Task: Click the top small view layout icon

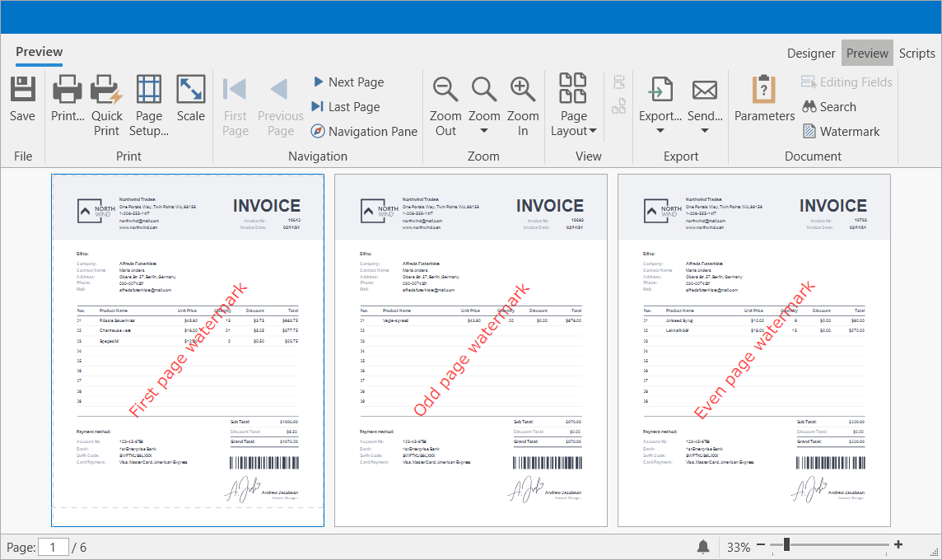Action: (x=618, y=82)
